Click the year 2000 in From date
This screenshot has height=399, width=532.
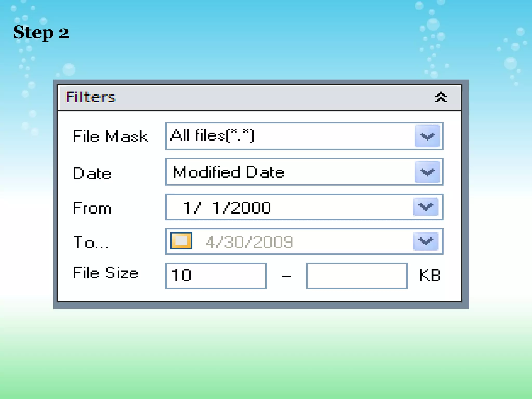[250, 208]
